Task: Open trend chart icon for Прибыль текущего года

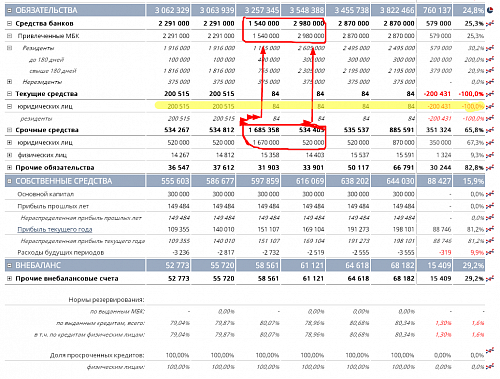Action: [x=490, y=229]
